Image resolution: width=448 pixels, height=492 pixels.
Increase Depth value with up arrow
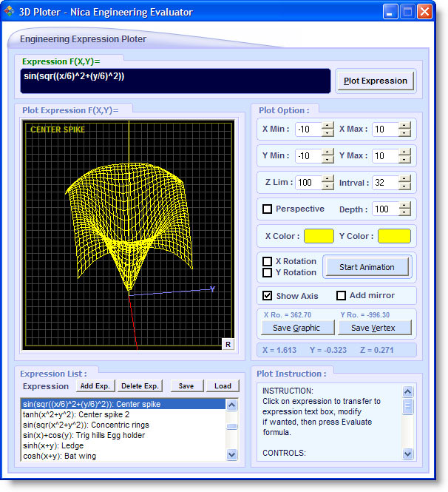point(404,205)
